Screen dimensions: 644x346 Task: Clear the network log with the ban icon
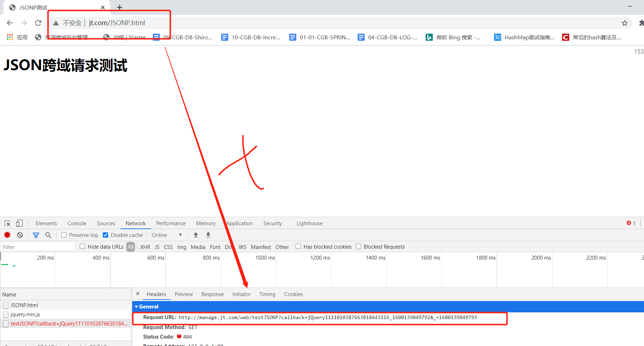[x=20, y=235]
